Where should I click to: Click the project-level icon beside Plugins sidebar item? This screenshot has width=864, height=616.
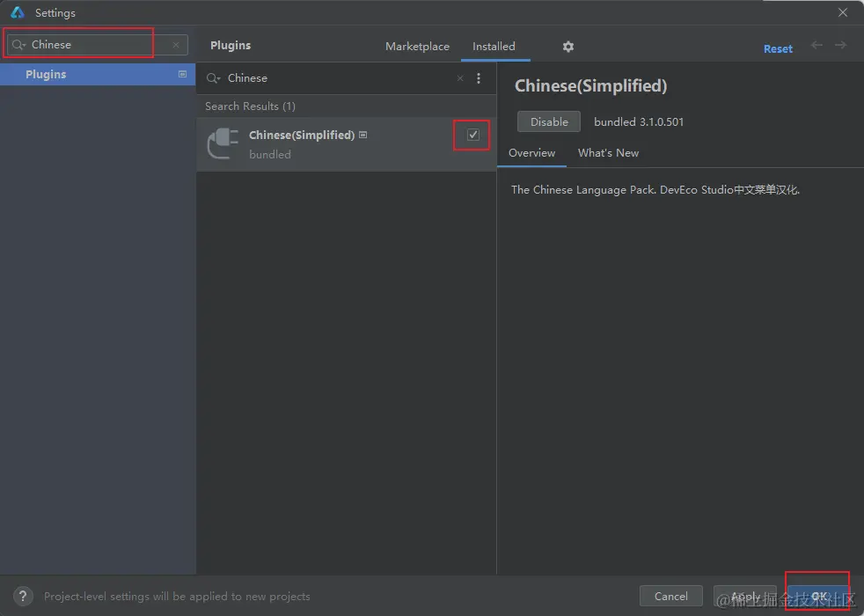point(182,74)
